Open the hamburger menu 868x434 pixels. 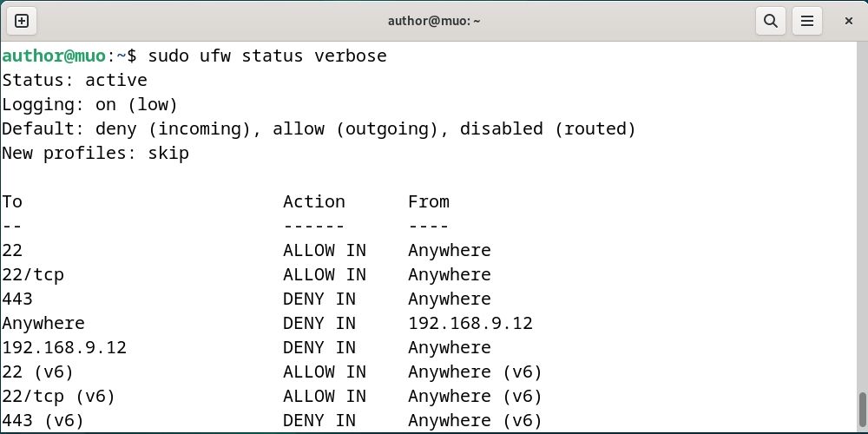(807, 20)
